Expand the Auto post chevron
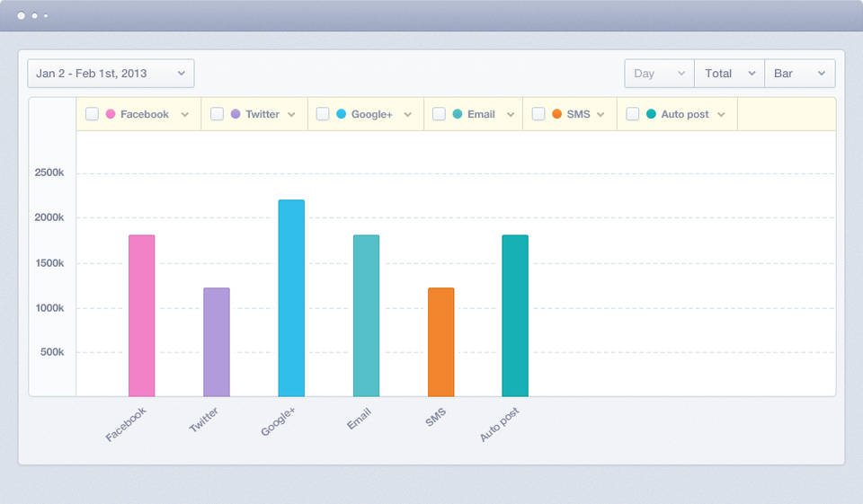 click(721, 115)
